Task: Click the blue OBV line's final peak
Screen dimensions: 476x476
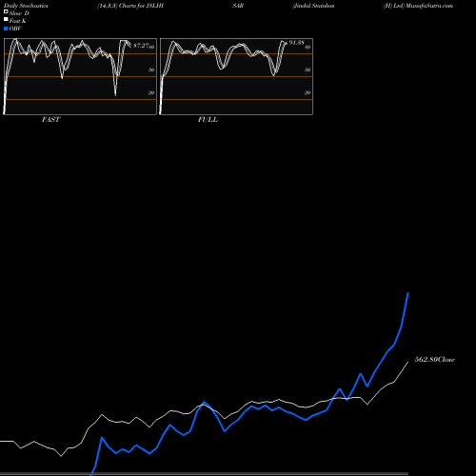Action: pos(408,293)
